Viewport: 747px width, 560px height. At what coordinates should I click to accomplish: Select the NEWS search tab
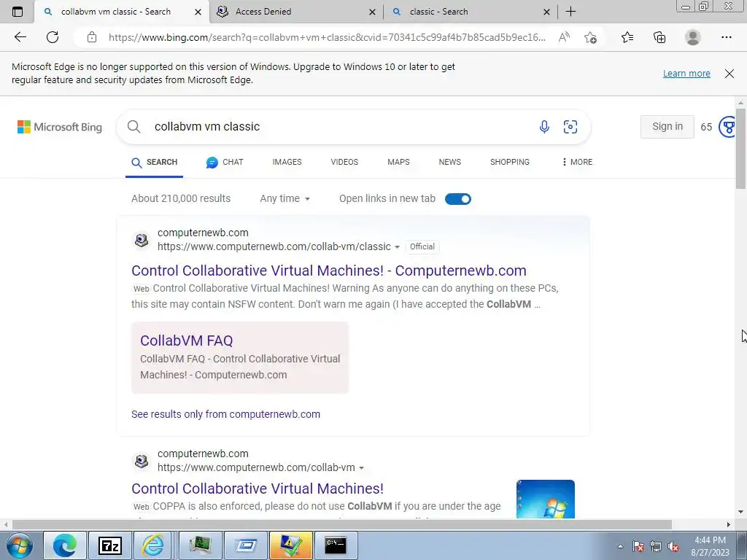pyautogui.click(x=449, y=162)
